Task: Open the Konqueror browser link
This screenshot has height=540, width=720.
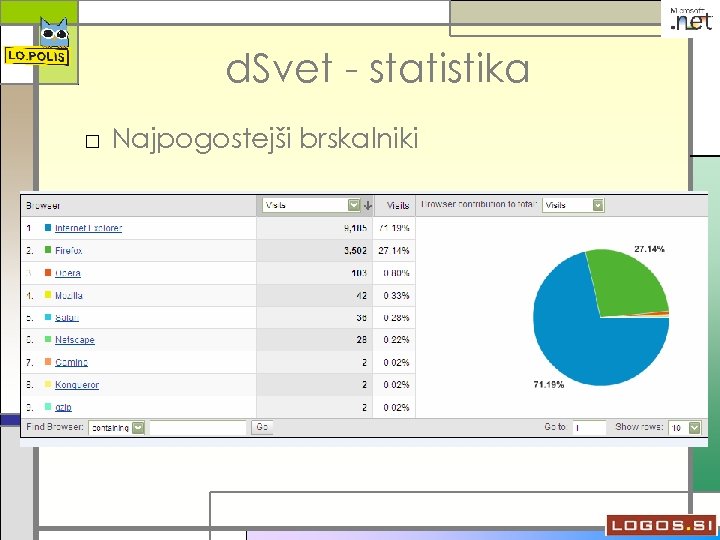Action: 77,385
